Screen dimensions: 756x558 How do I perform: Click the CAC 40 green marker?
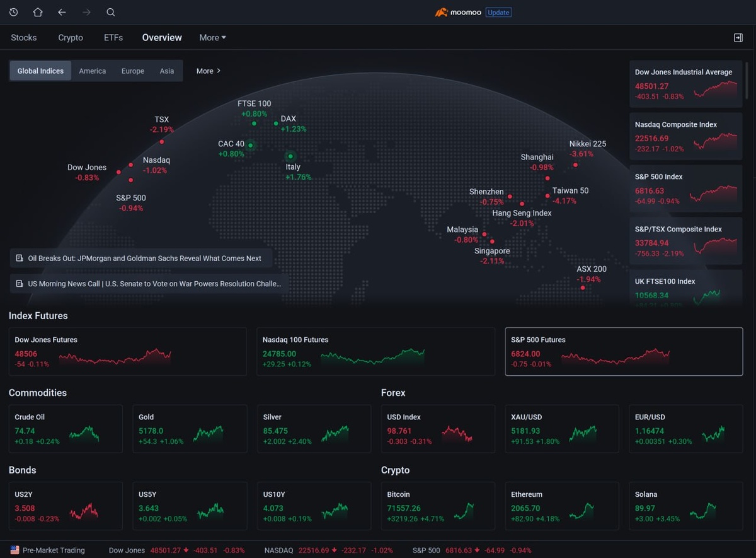(x=250, y=145)
